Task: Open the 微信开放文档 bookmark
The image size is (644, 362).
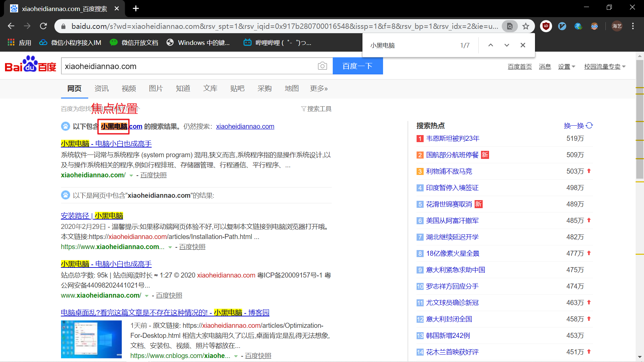Action: point(134,43)
